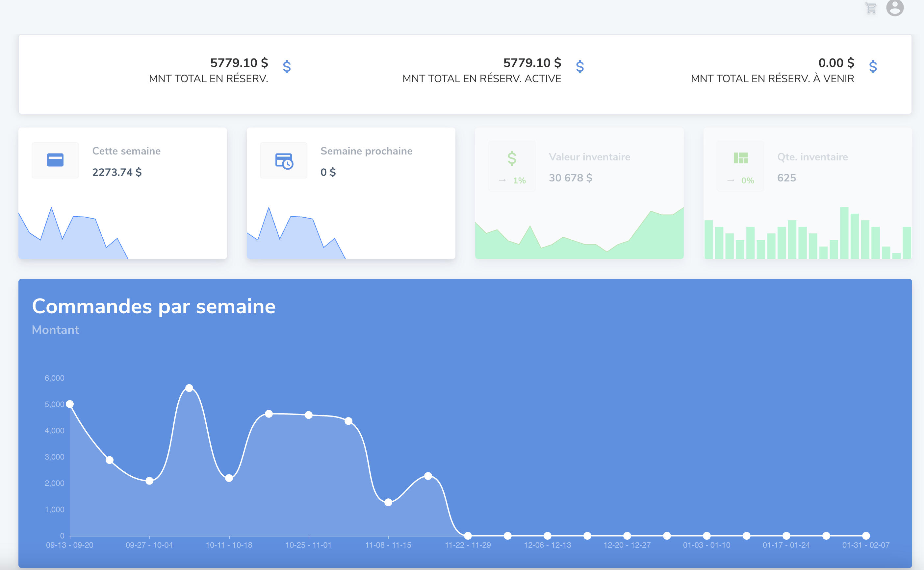Select the Qte. inventaire 625 value
Screen dimensions: 924x570
click(786, 178)
